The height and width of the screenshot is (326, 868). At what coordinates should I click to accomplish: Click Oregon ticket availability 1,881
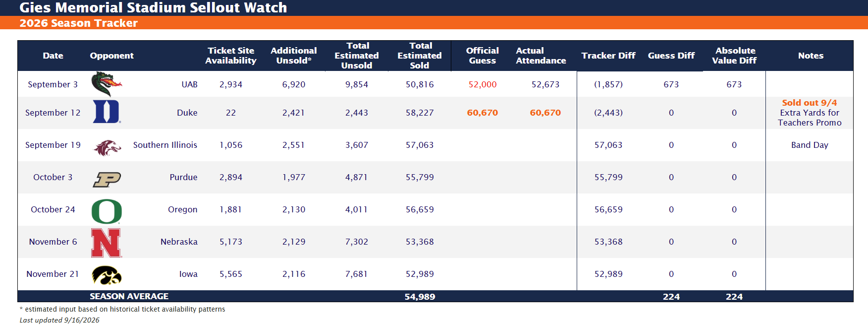[231, 209]
